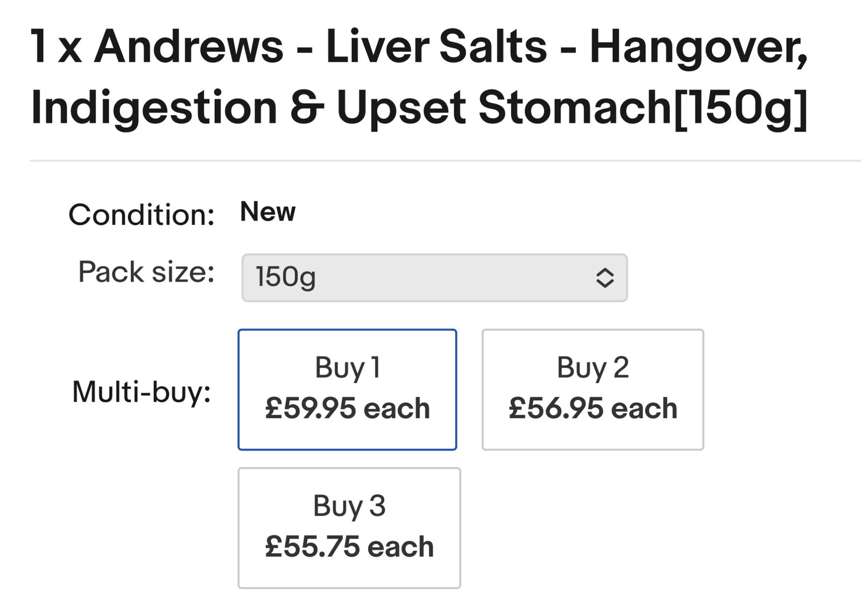This screenshot has width=861, height=616.
Task: Click the 'Condition:' label
Action: pos(142,215)
